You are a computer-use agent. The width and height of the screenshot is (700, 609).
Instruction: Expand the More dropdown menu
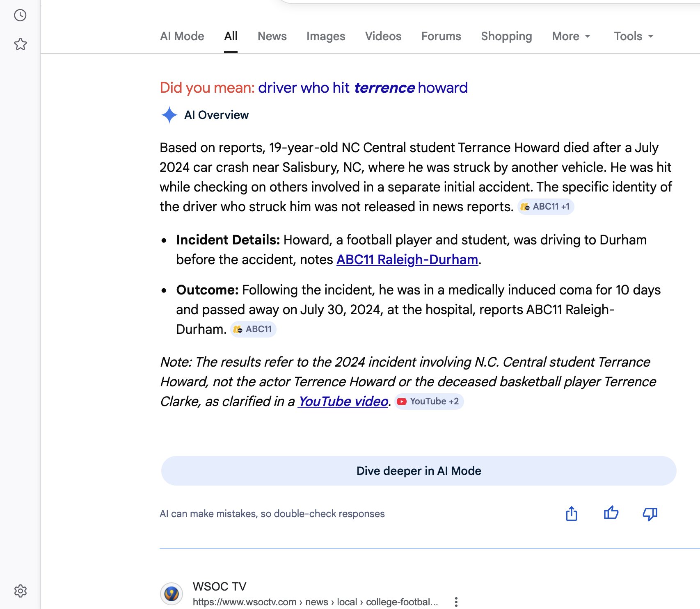pyautogui.click(x=571, y=36)
